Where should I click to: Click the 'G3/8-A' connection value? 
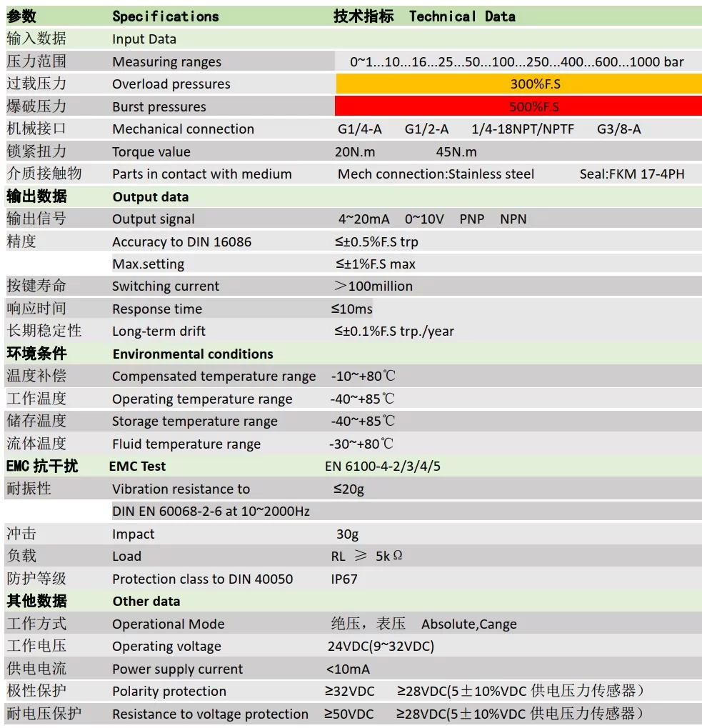pos(619,129)
